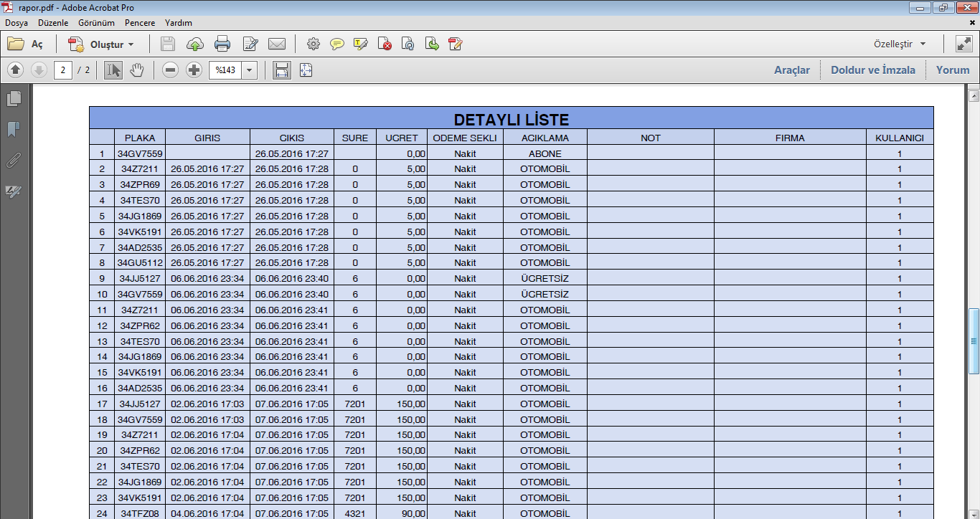980x519 pixels.
Task: Click the ABONE cell in row 1
Action: (545, 153)
